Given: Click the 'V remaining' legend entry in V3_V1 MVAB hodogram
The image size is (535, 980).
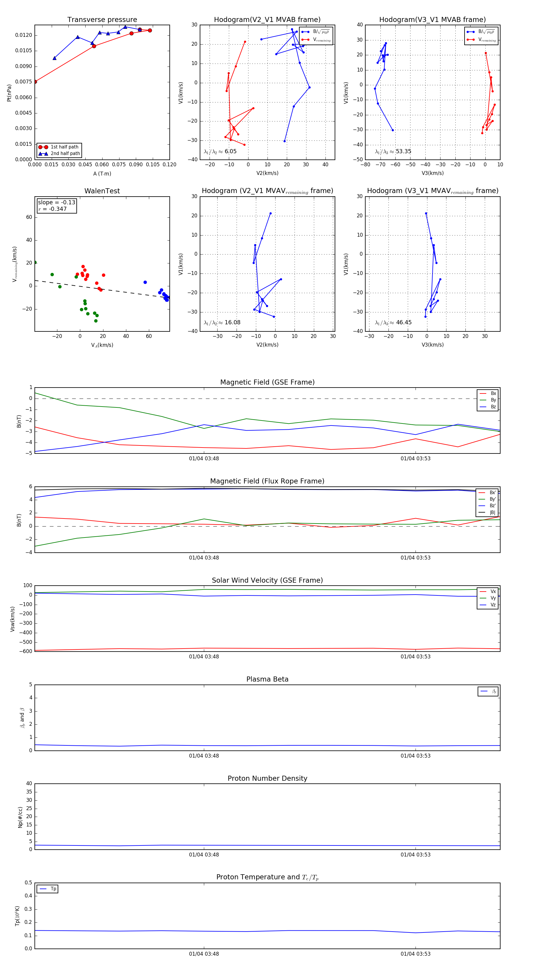Looking at the screenshot, I should [x=481, y=39].
